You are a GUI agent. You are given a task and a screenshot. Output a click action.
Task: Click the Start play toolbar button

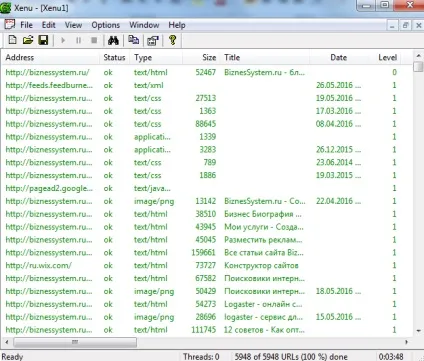click(x=63, y=40)
